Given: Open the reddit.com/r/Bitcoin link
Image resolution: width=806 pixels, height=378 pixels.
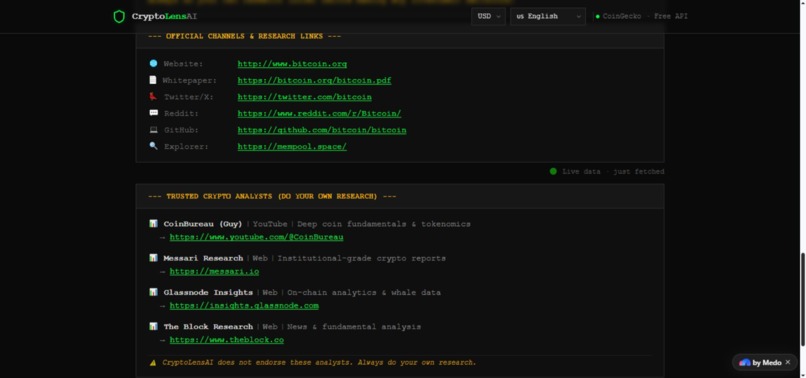Looking at the screenshot, I should pos(319,114).
